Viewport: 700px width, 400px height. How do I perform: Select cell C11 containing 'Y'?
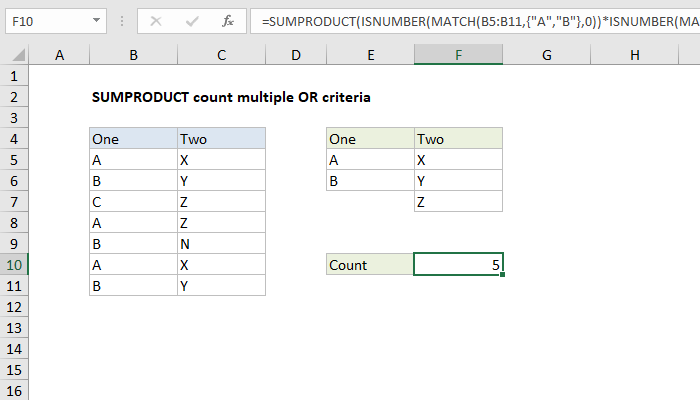coord(221,286)
